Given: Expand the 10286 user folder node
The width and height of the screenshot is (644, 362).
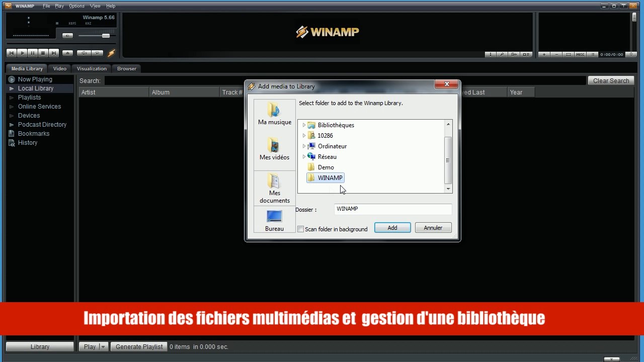Looking at the screenshot, I should [304, 136].
